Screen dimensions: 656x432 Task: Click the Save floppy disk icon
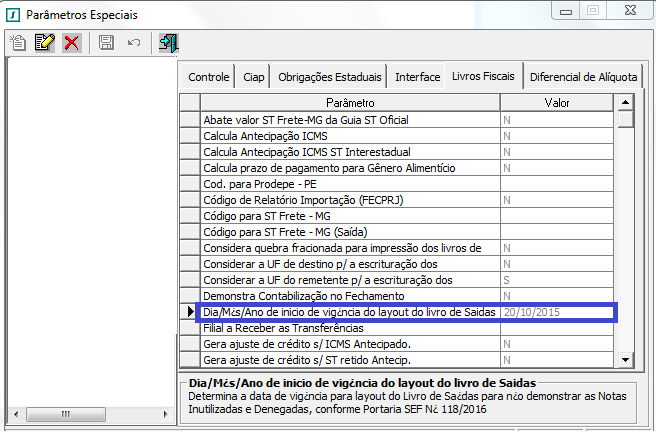(106, 43)
